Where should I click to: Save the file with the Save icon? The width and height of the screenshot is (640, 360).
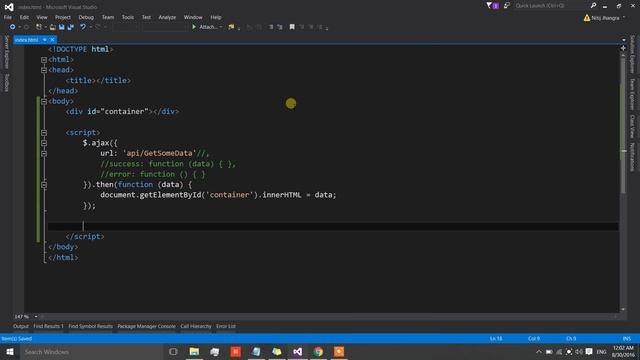click(62, 27)
